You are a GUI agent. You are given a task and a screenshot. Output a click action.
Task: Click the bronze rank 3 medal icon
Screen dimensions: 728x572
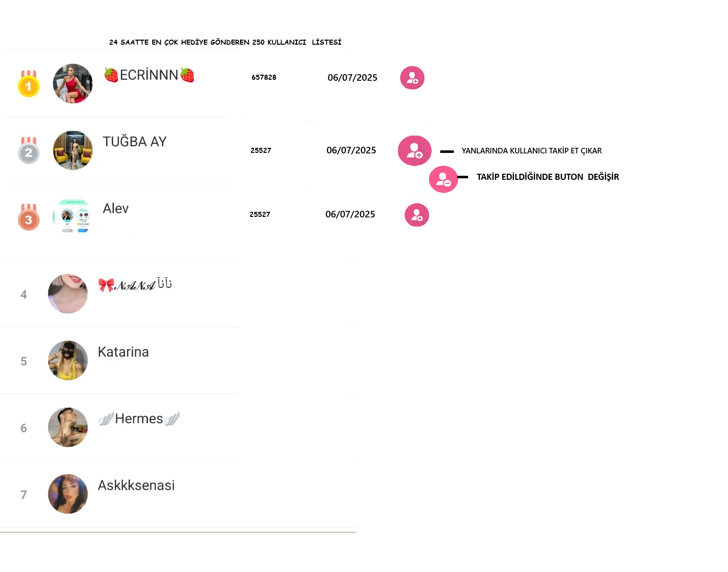tap(29, 217)
